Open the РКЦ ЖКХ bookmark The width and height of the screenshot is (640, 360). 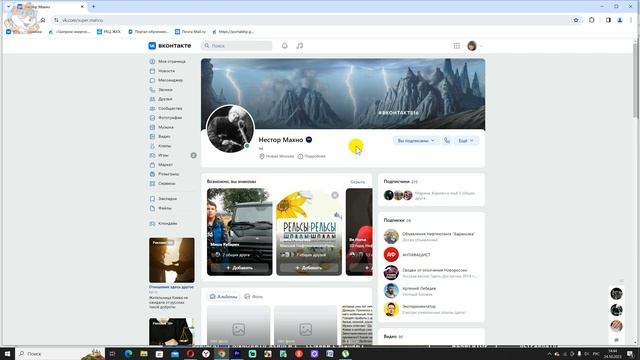[x=109, y=31]
